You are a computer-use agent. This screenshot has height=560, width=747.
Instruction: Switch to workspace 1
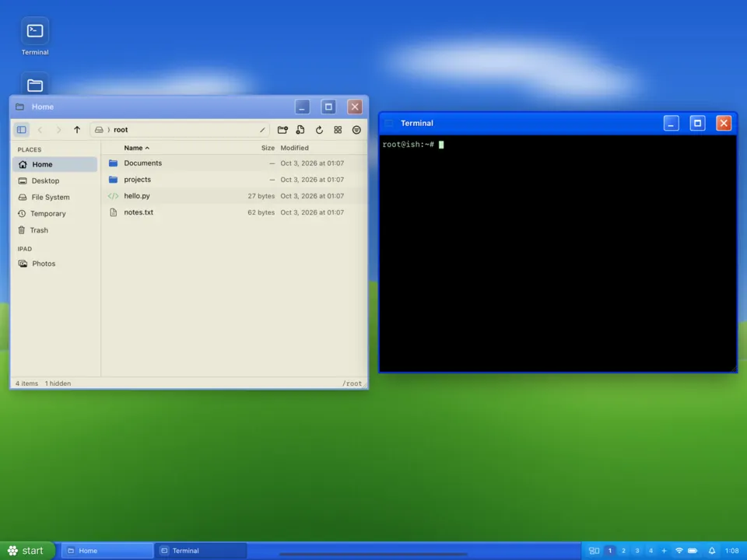coord(610,551)
